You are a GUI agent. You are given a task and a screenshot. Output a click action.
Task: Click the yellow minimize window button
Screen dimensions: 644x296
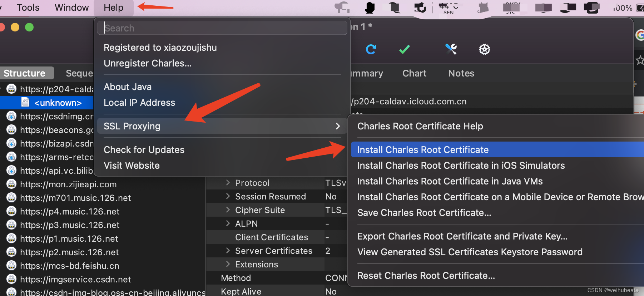click(x=15, y=27)
